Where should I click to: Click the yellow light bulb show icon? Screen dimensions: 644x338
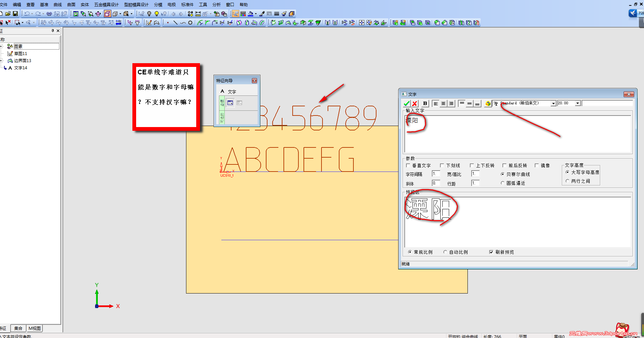tap(157, 14)
